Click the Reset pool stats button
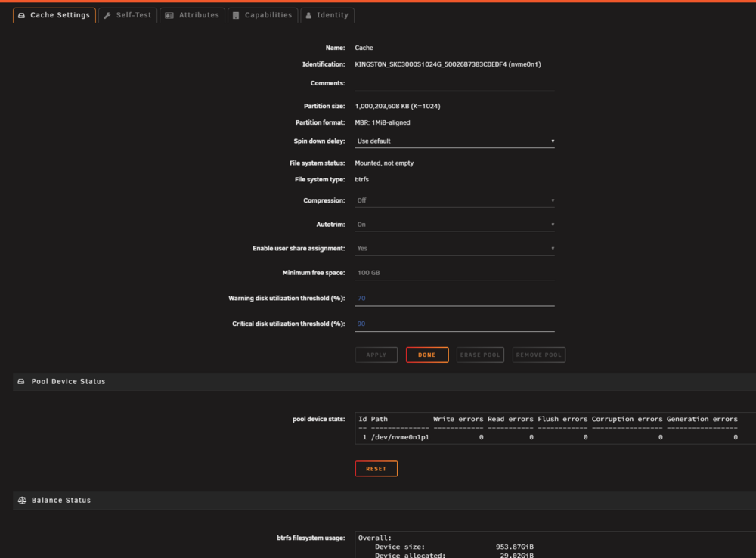Image resolution: width=756 pixels, height=558 pixels. 376,469
